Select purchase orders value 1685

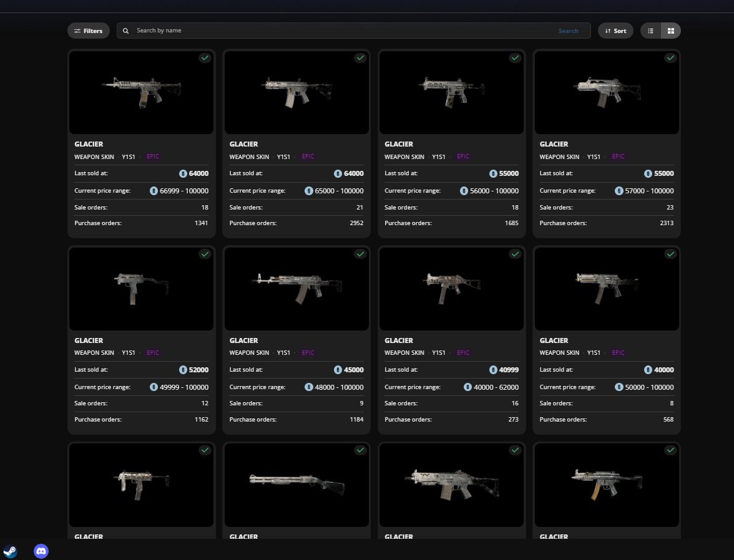(511, 223)
